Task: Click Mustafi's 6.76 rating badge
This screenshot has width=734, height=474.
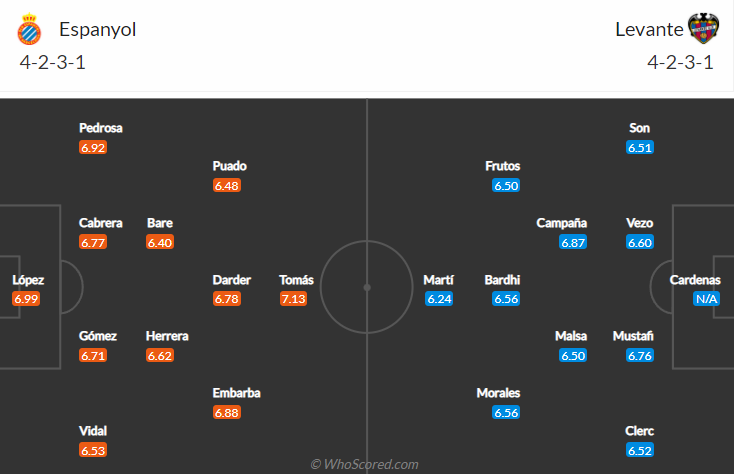Action: [640, 355]
